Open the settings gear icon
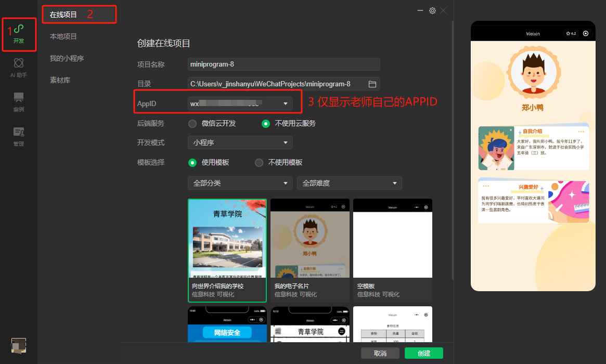This screenshot has width=606, height=364. (x=432, y=11)
